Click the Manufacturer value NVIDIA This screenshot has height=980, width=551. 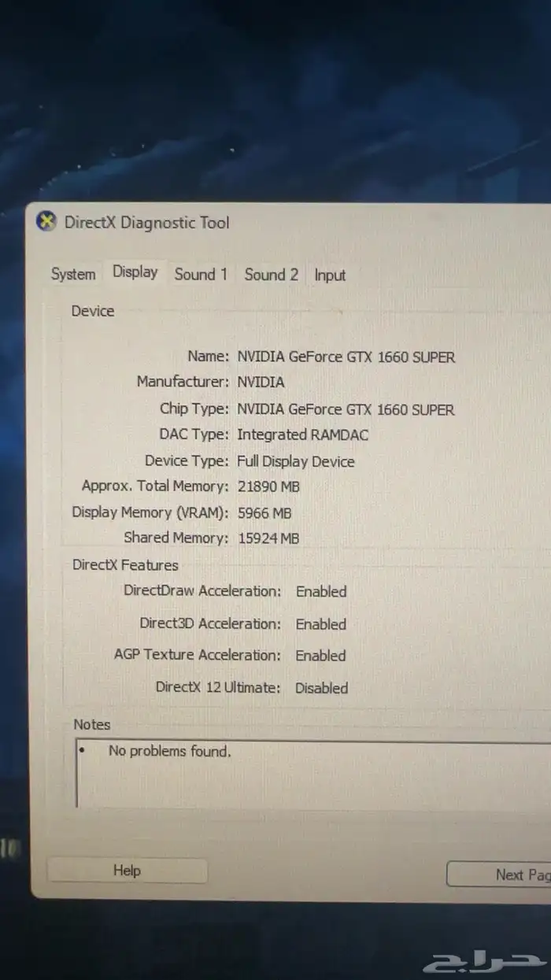[x=261, y=382]
